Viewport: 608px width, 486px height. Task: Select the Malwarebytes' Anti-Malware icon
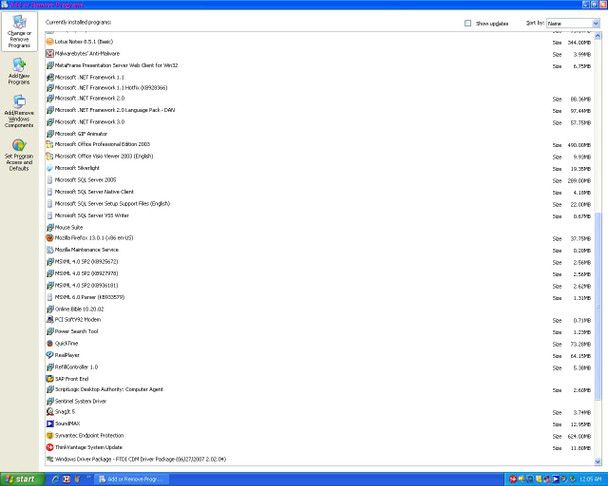click(50, 54)
